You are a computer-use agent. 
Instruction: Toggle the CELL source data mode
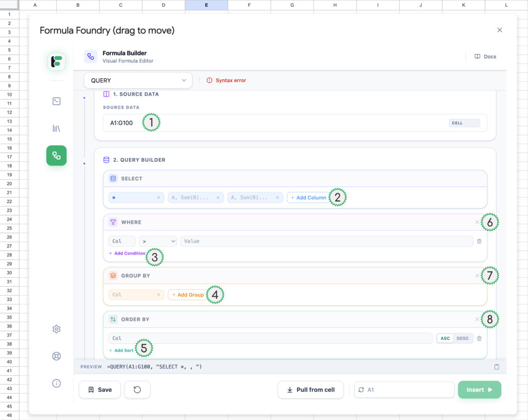[x=464, y=123]
